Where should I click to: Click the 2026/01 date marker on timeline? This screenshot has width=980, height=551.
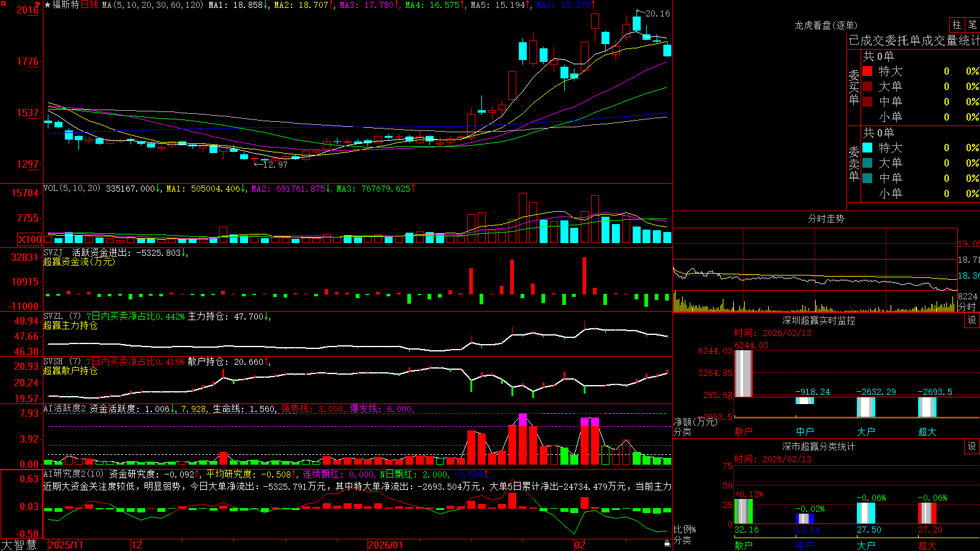tap(386, 545)
